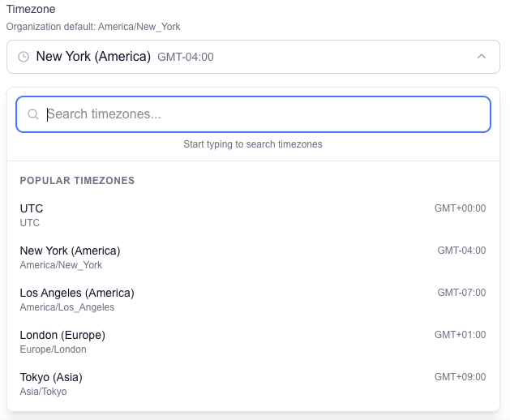Click the clock icon in the timezone selector

[24, 57]
